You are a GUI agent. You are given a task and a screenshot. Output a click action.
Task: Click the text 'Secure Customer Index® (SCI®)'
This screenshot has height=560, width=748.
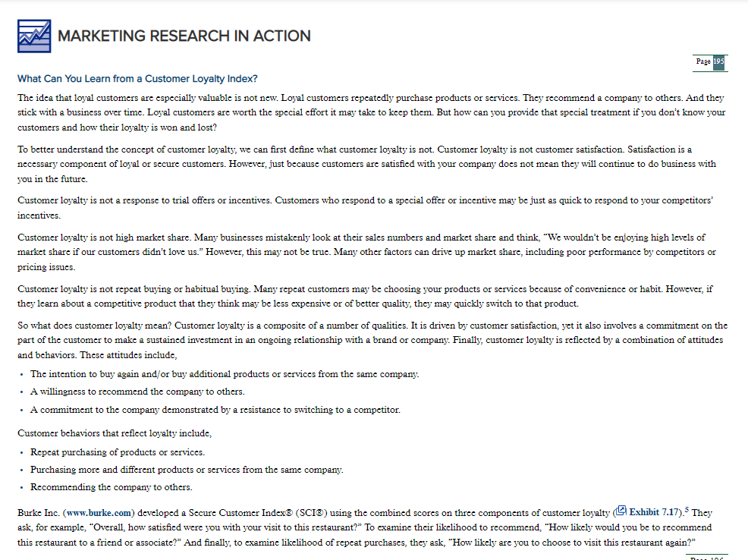[258, 513]
